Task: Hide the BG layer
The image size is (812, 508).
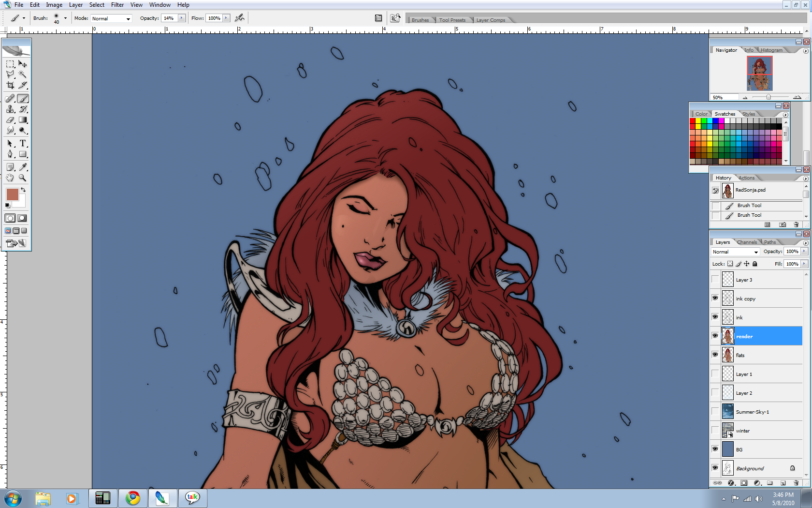Action: click(x=715, y=449)
